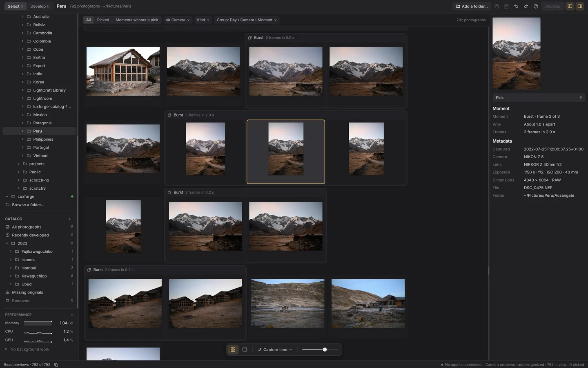Click the Select mode button
This screenshot has height=368, width=588.
16,6
